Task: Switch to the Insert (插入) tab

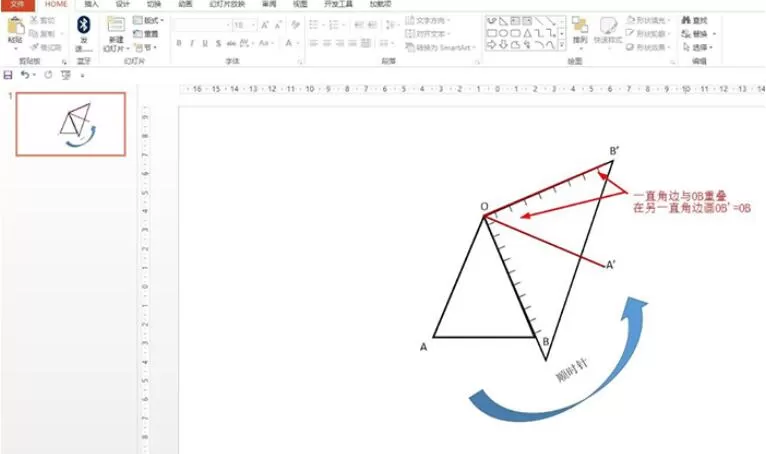Action: (91, 4)
